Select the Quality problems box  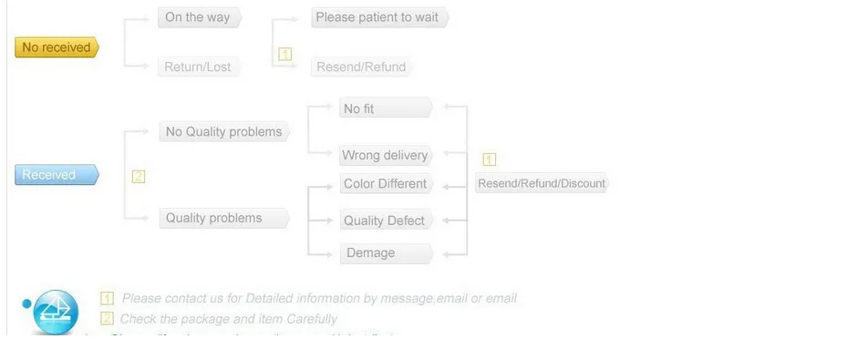(x=224, y=218)
